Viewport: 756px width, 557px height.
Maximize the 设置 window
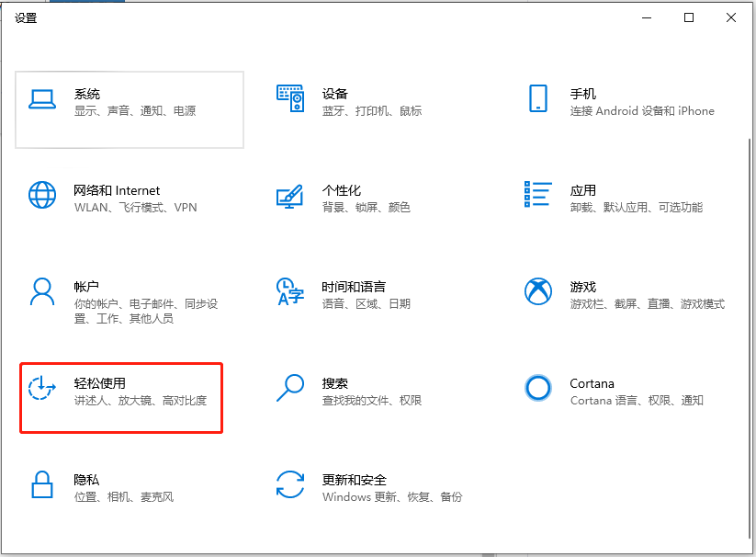(689, 17)
